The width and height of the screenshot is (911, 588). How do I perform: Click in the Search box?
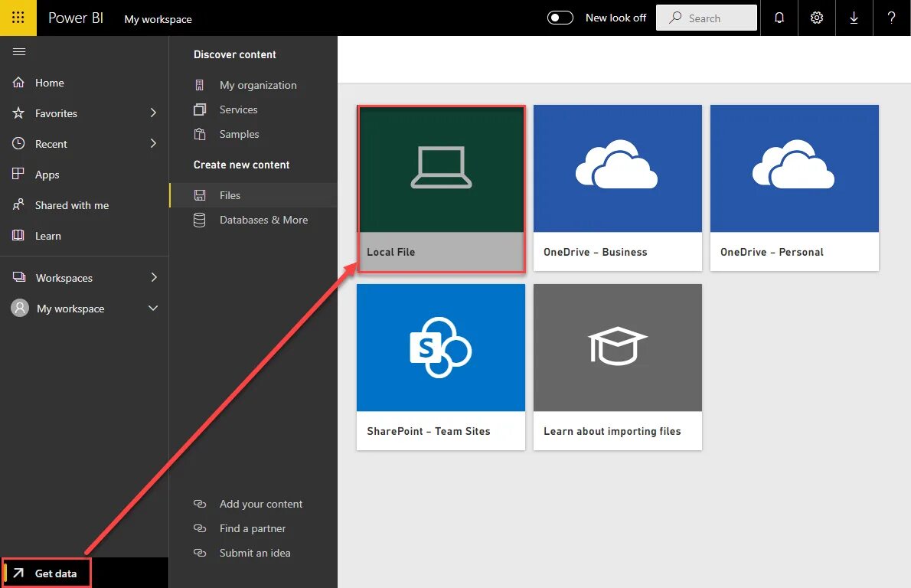coord(707,18)
